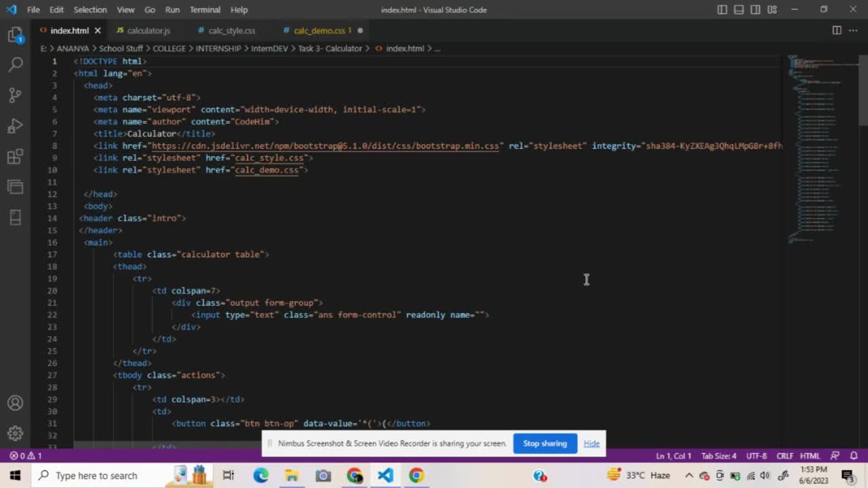This screenshot has width=868, height=488.
Task: Follow the calc_style.css href link
Action: pos(269,158)
